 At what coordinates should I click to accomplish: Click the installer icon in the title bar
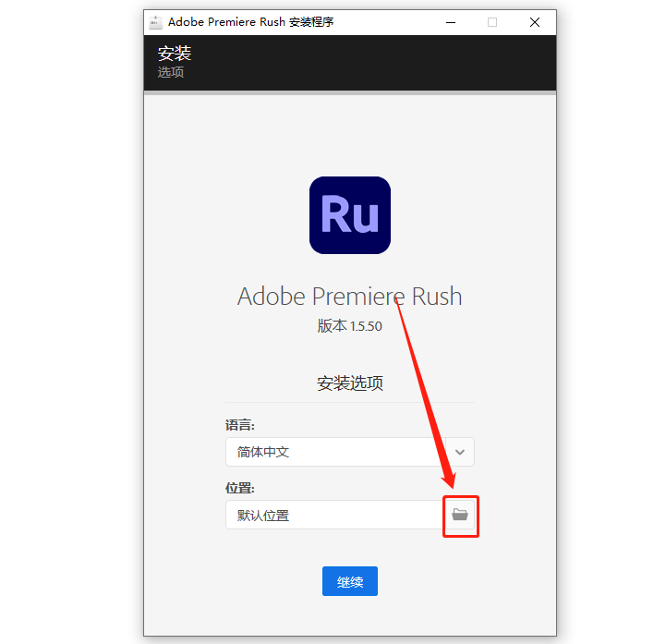pyautogui.click(x=155, y=22)
